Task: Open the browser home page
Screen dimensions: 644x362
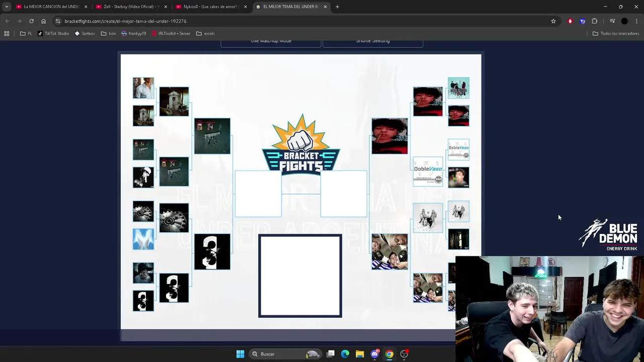Action: click(43, 21)
